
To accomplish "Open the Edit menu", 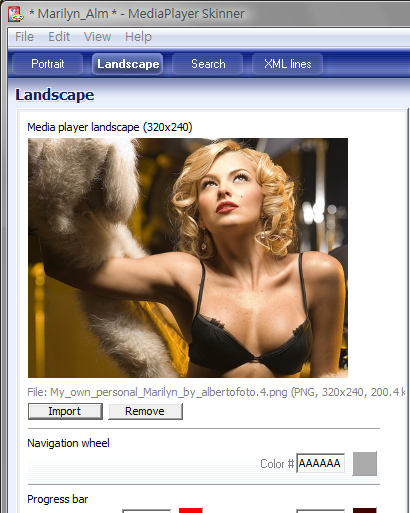I will 59,37.
